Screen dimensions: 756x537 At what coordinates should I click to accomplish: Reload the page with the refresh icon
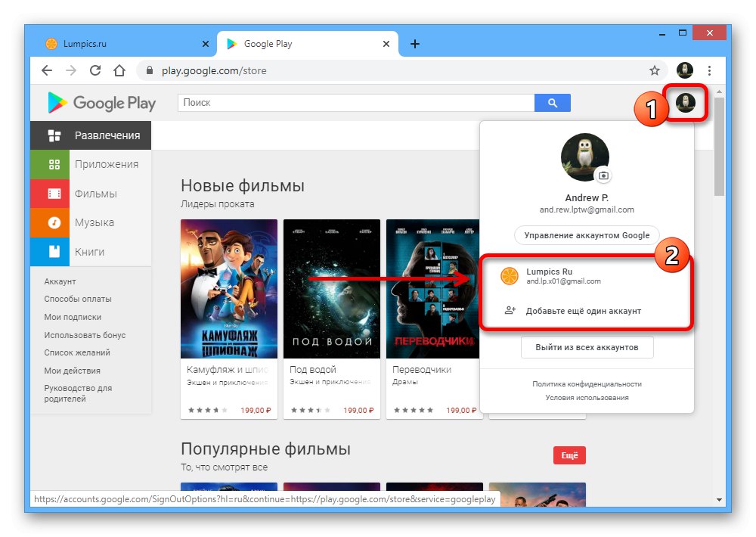[x=95, y=71]
